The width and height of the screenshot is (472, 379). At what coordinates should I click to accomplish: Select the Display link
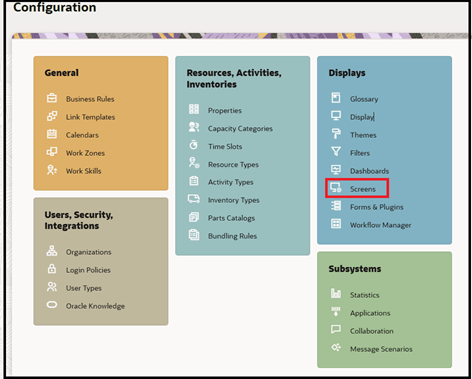362,117
